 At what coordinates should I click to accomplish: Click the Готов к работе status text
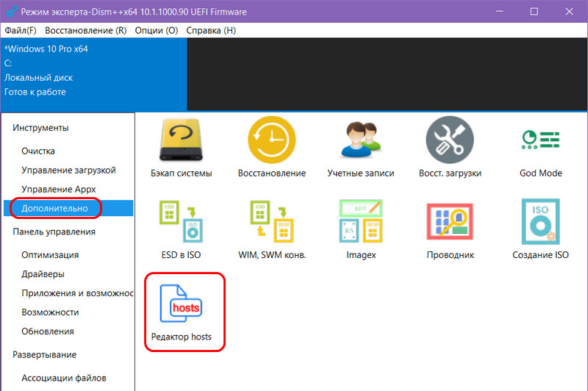[x=35, y=92]
